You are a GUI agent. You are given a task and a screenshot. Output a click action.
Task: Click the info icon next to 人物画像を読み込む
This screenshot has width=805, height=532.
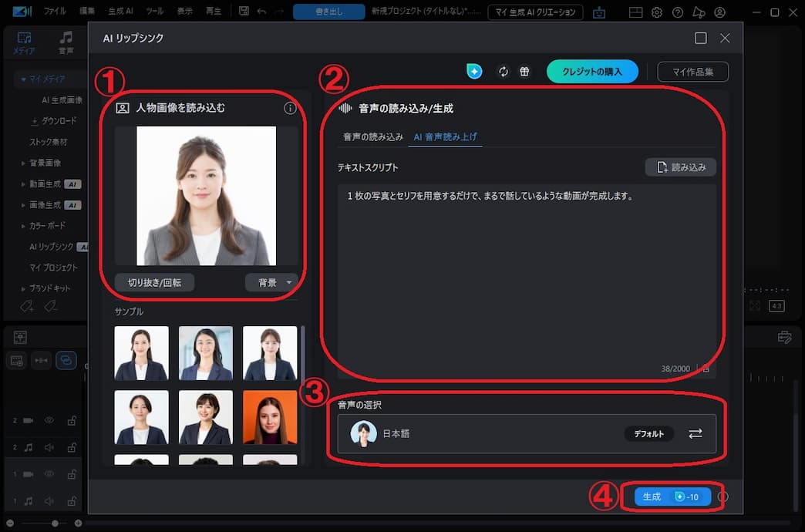[290, 108]
